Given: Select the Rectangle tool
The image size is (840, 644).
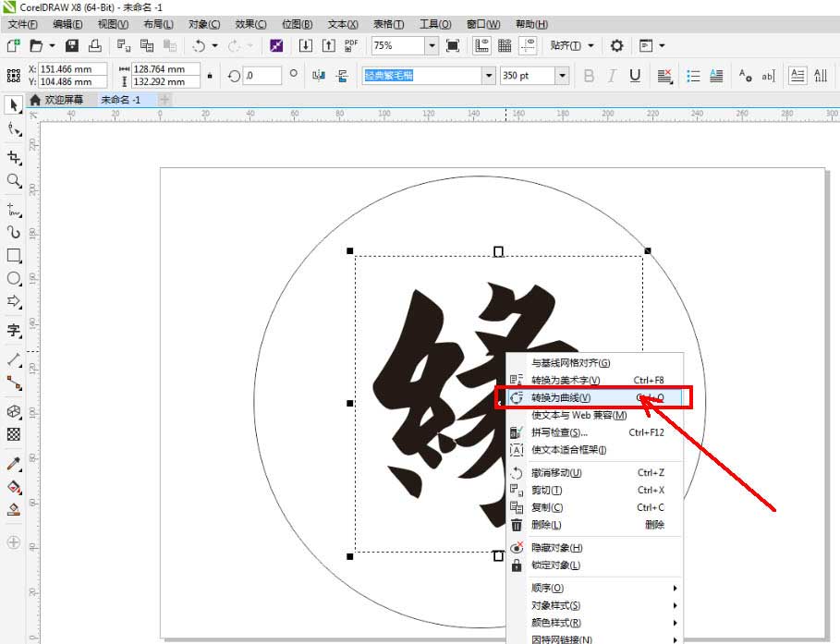Looking at the screenshot, I should [x=14, y=256].
